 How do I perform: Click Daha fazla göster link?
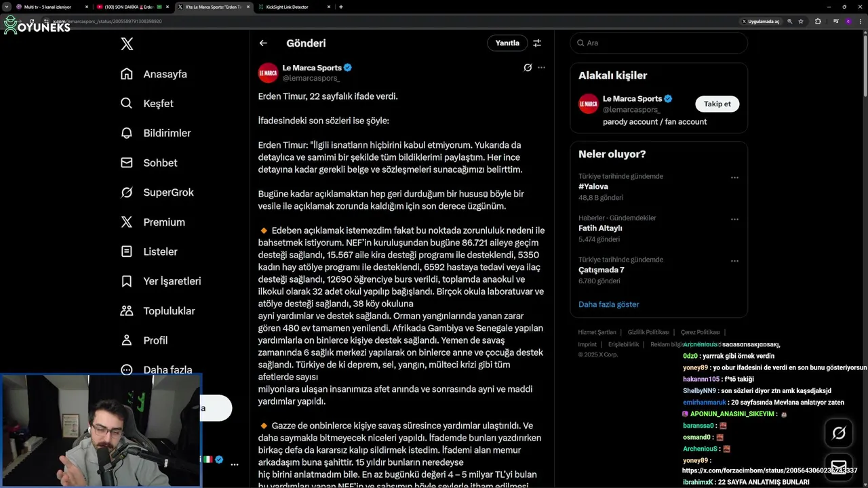click(x=608, y=304)
